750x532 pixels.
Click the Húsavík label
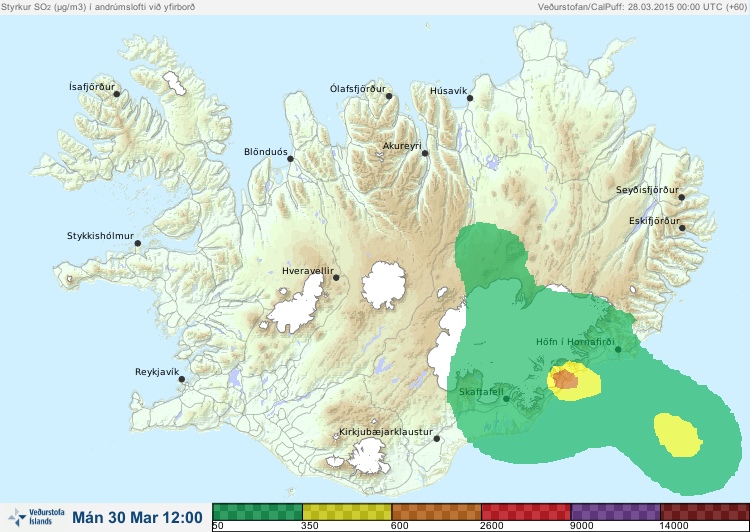[x=448, y=91]
